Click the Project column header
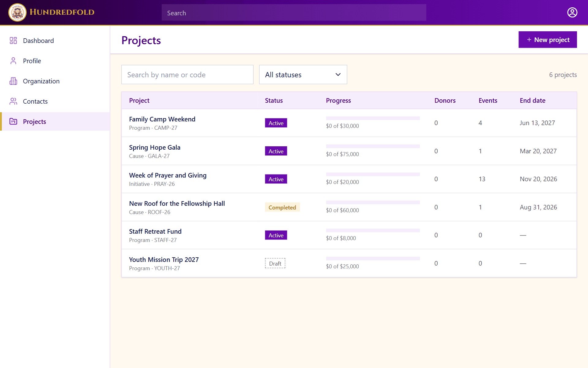The height and width of the screenshot is (368, 588). pos(139,101)
